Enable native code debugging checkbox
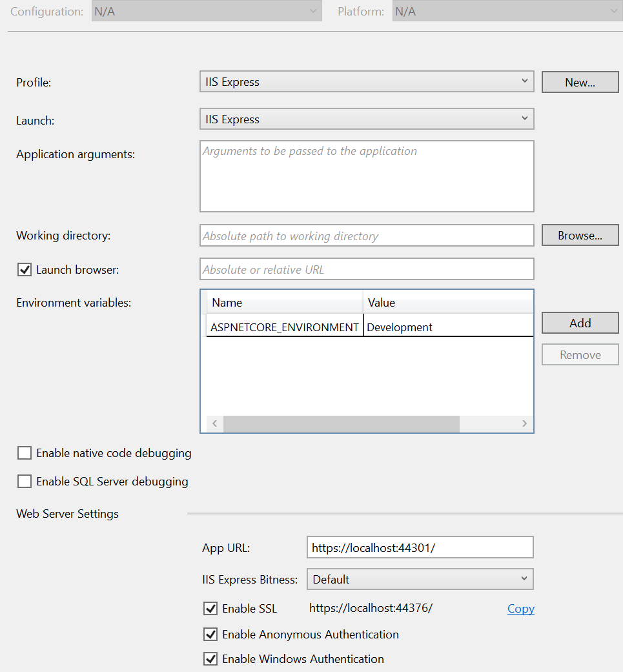The height and width of the screenshot is (672, 623). 25,453
